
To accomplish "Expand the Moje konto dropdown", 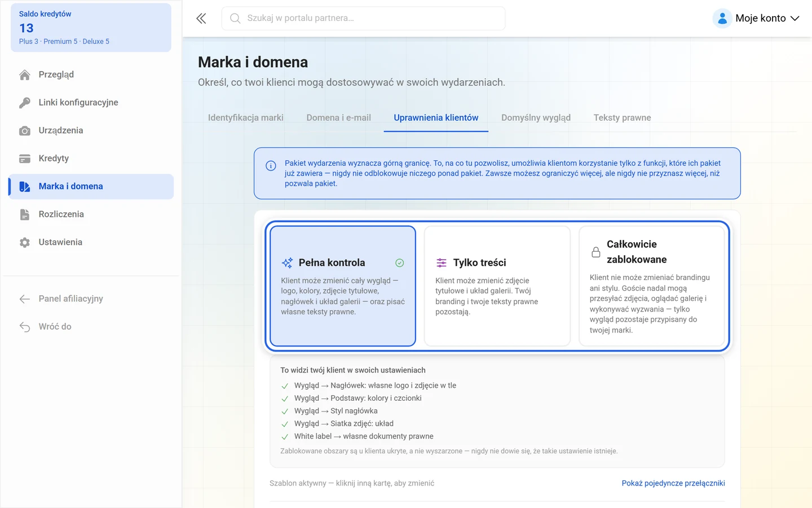I will tap(756, 19).
